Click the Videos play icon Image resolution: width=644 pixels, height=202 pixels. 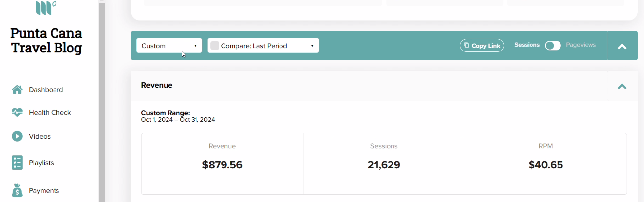tap(17, 136)
